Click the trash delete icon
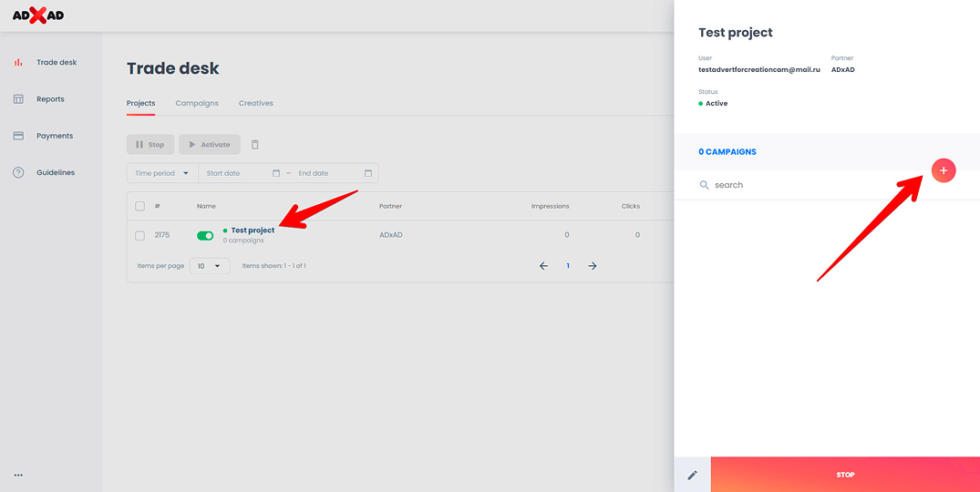The height and width of the screenshot is (492, 980). click(x=255, y=145)
